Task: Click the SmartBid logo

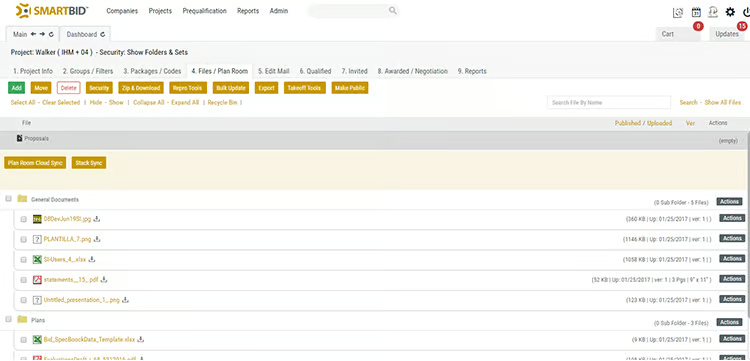Action: click(52, 11)
